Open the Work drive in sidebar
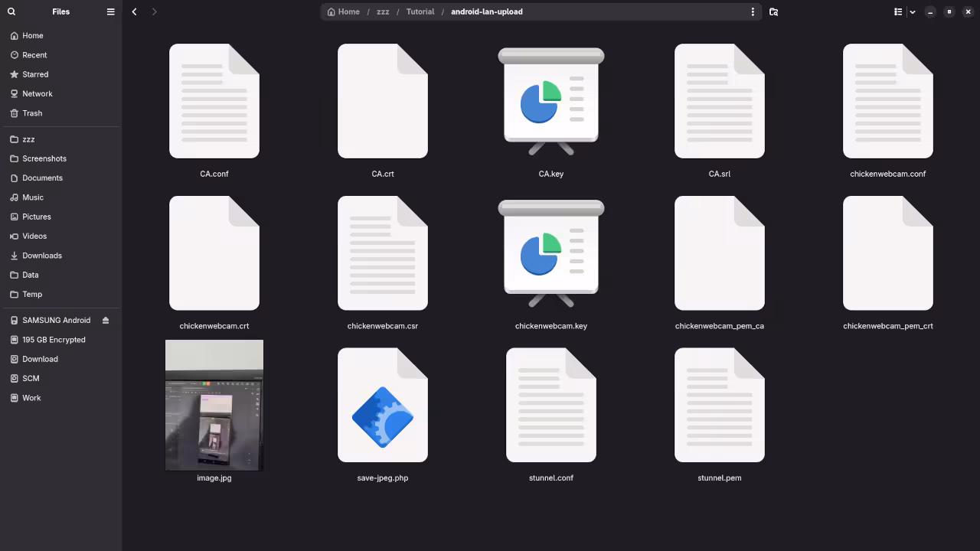 [x=61, y=398]
